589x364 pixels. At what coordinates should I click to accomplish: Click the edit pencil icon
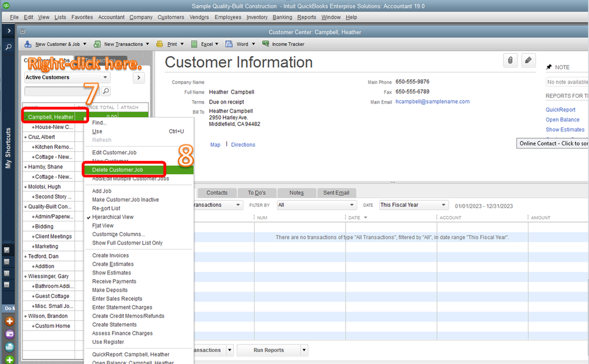click(528, 61)
